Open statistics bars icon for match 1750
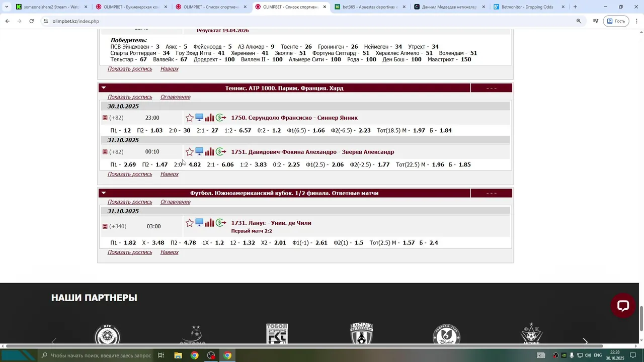Image resolution: width=644 pixels, height=362 pixels. (x=209, y=118)
